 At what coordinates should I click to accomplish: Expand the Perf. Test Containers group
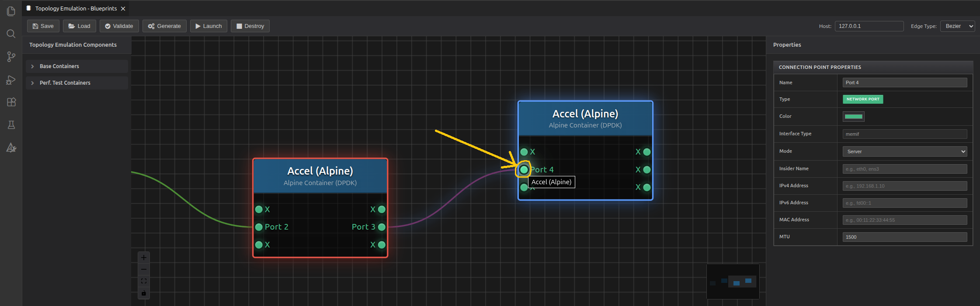coord(77,83)
